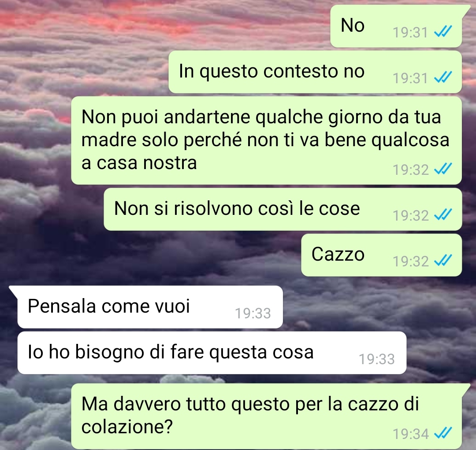
Task: Tap the 'No' message bubble
Action: pyautogui.click(x=396, y=26)
